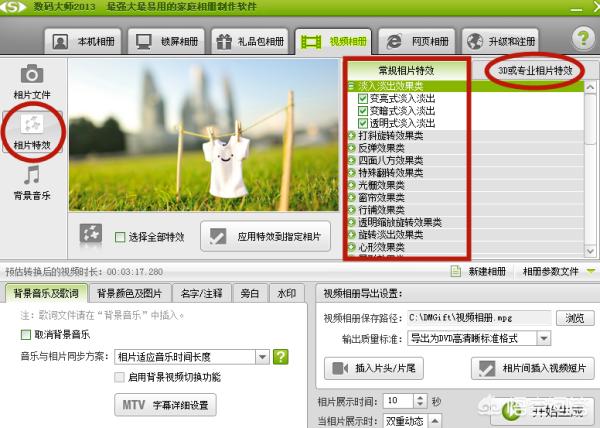Switch to the 背景颜色及图片 tab
The image size is (600, 428).
coord(129,294)
